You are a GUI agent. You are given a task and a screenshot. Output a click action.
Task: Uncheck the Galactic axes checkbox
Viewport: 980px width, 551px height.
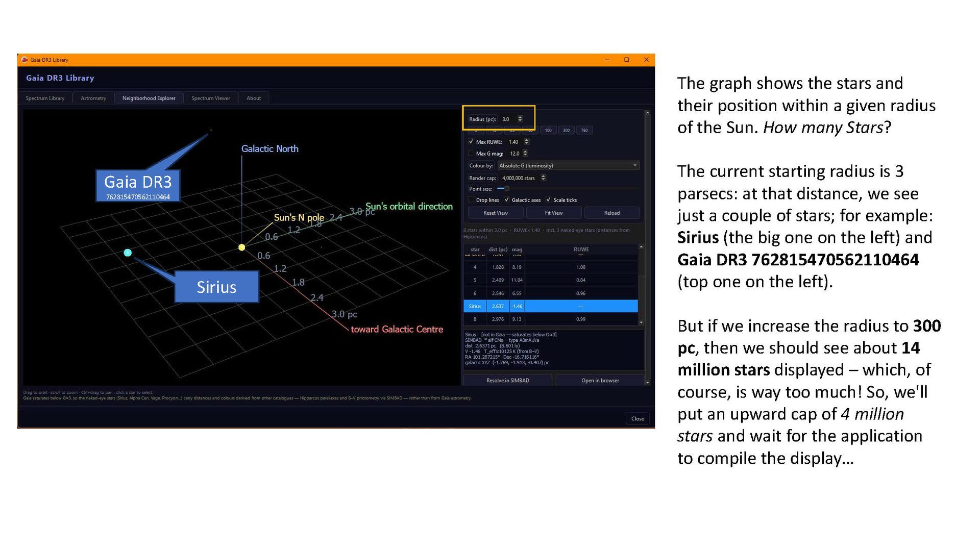tap(506, 200)
